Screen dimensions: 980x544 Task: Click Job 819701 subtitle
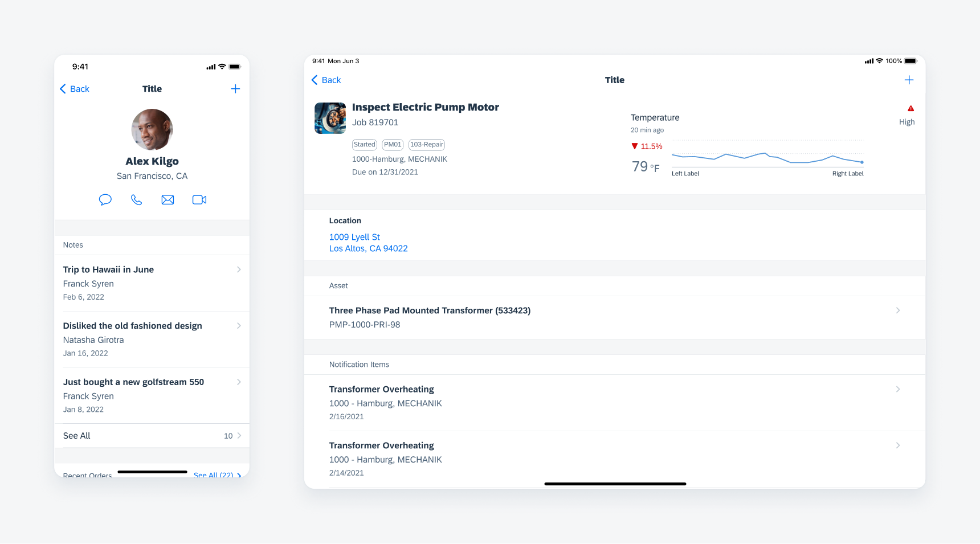(x=375, y=122)
